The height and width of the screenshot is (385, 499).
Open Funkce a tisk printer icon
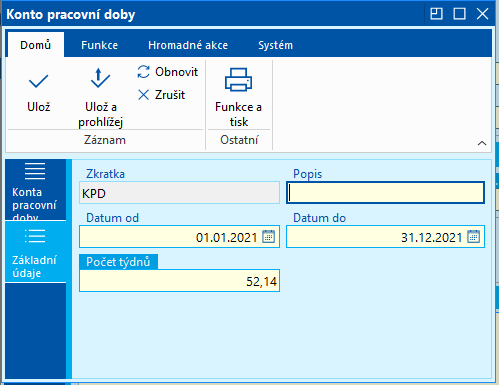[x=238, y=80]
